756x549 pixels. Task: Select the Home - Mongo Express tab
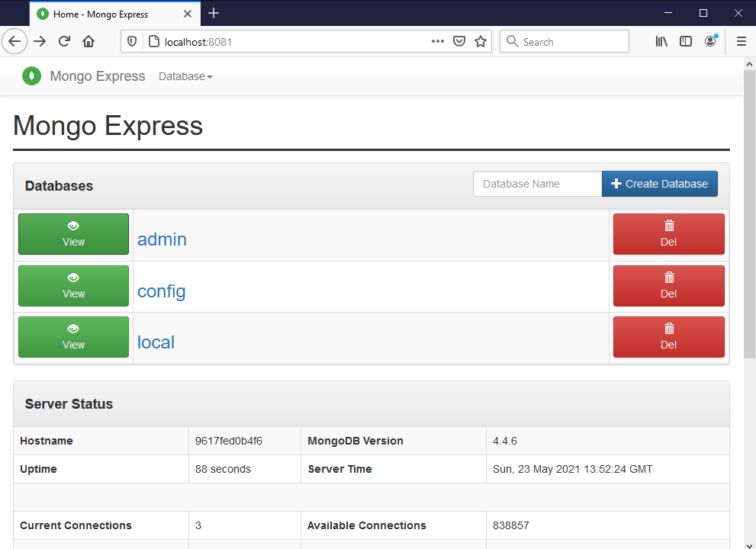click(115, 14)
